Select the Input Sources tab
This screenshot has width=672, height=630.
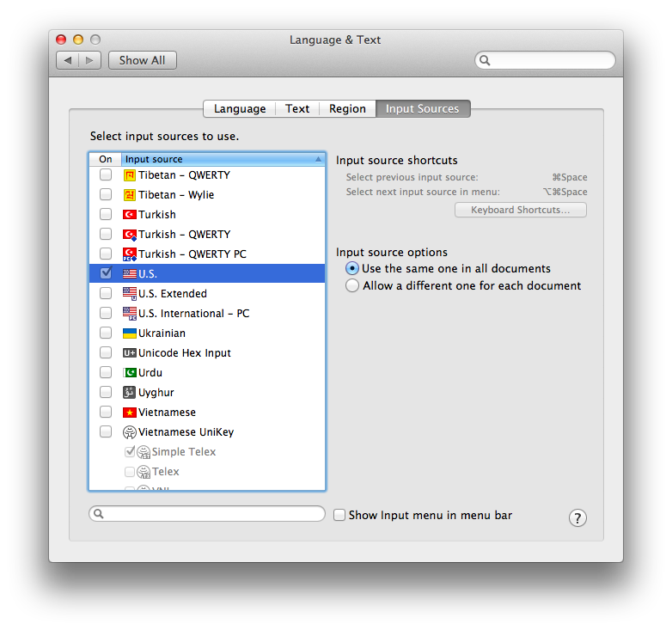(423, 109)
